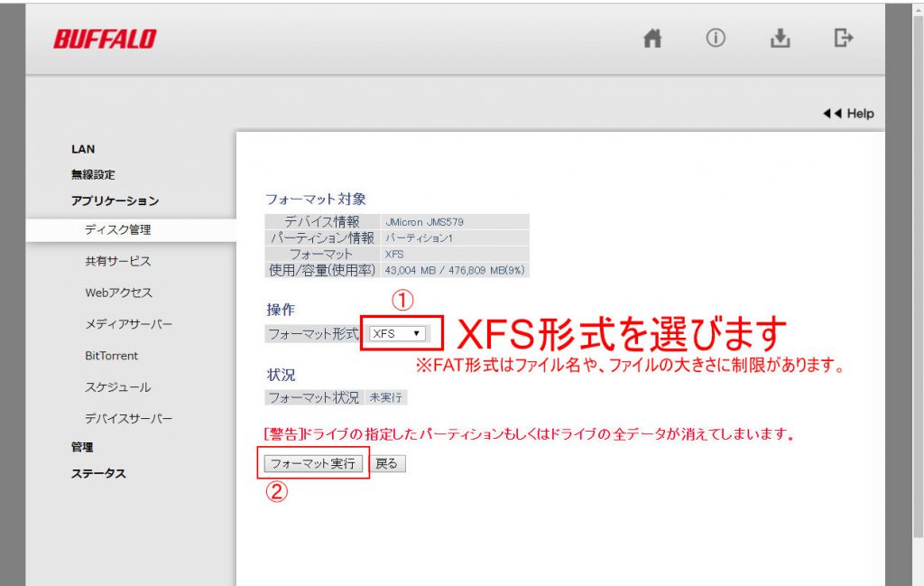
Task: Open the ステータス menu section
Action: [x=98, y=473]
